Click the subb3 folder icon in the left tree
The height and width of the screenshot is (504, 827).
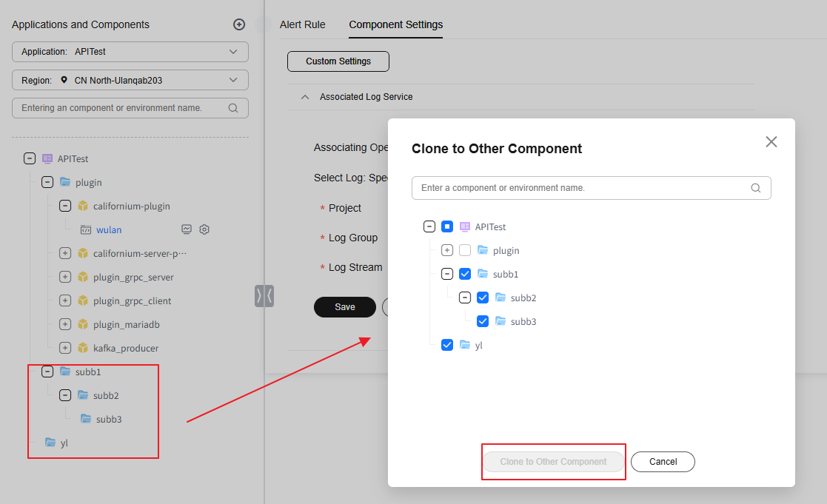tap(86, 419)
